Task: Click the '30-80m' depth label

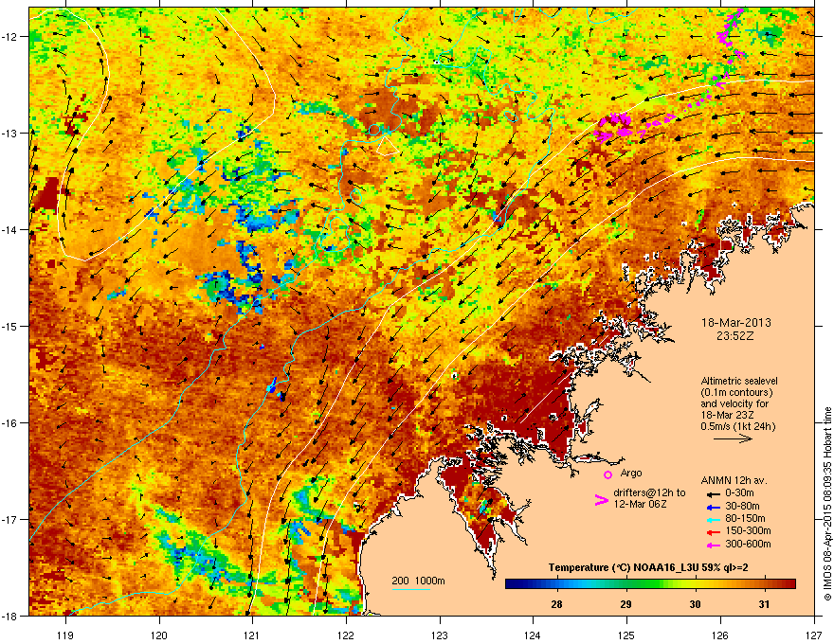Action: pyautogui.click(x=742, y=506)
